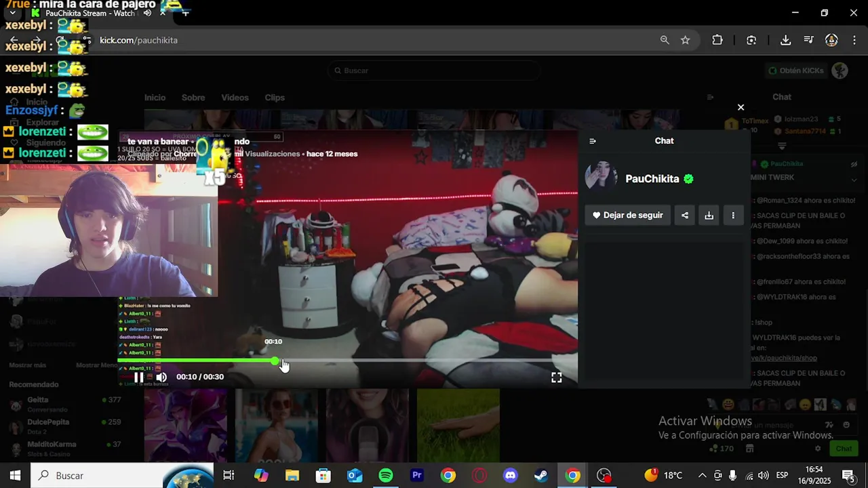868x488 pixels.
Task: Click taskbar Buscar search box
Action: pos(122,476)
